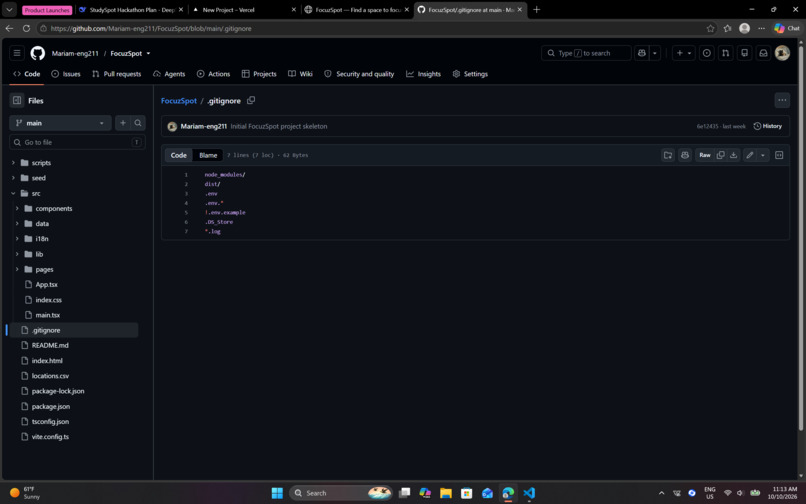Open the Agents tab
The height and width of the screenshot is (504, 806).
coord(169,74)
